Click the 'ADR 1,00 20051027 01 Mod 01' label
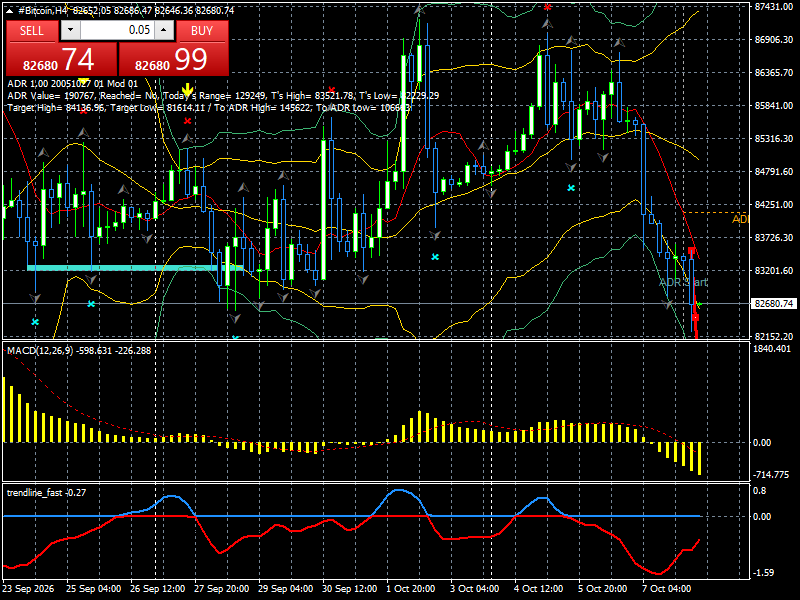 [72, 84]
